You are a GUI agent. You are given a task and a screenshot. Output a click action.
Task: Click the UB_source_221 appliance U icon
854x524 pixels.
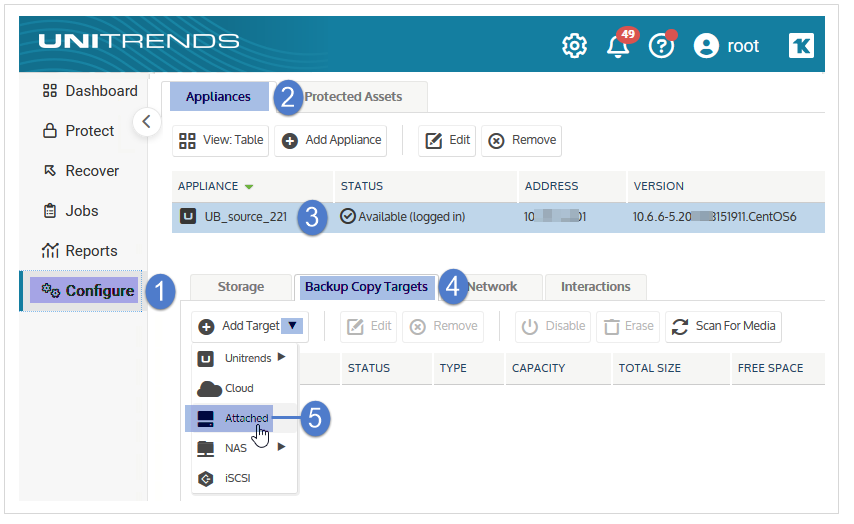[x=188, y=217]
